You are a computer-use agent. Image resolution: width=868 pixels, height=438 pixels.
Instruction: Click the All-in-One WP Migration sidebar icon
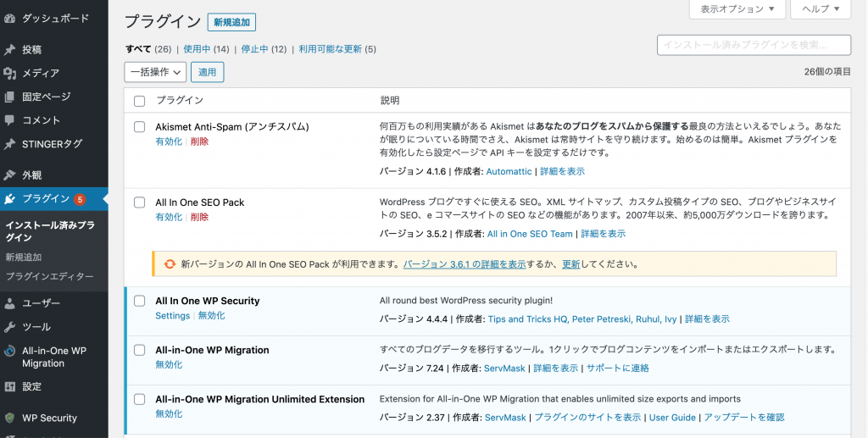[x=9, y=352]
